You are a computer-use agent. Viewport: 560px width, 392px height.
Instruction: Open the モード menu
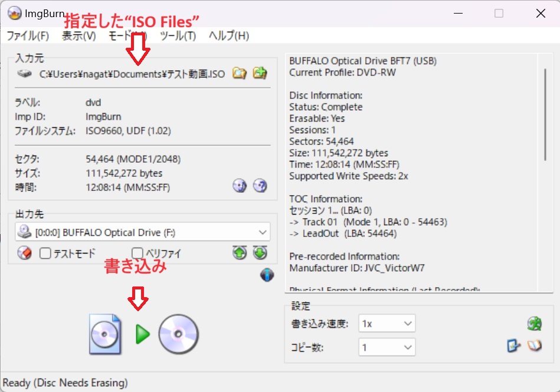[127, 36]
